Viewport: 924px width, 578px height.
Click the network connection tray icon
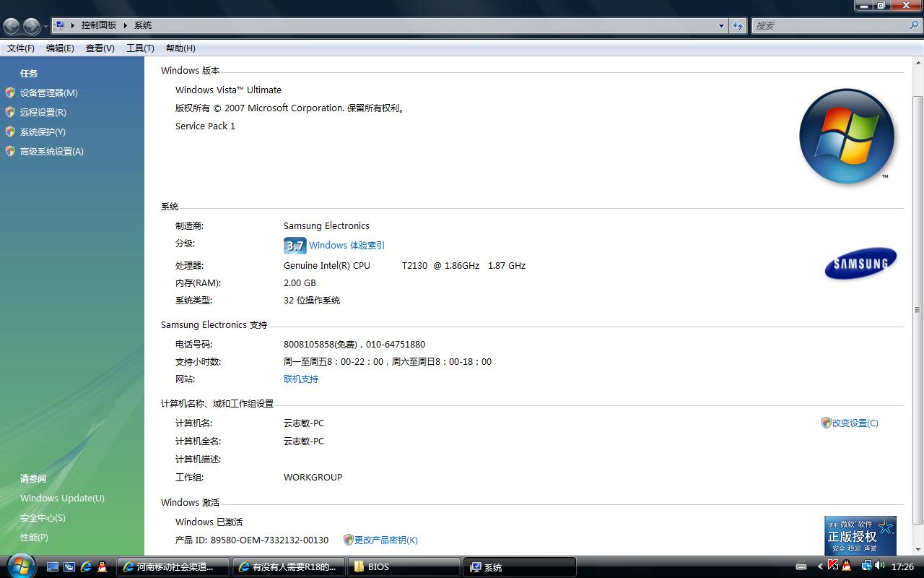866,566
